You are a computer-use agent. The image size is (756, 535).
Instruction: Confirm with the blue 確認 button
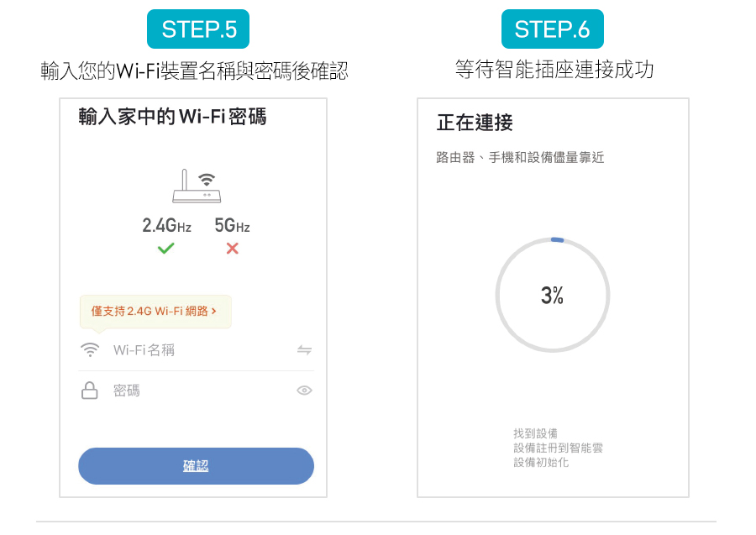(197, 466)
